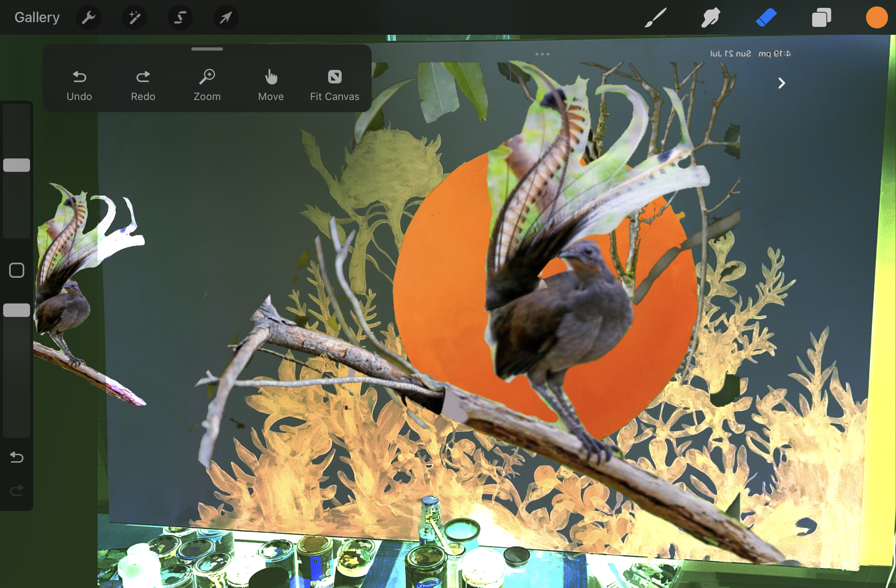Image resolution: width=896 pixels, height=588 pixels.
Task: Activate the Transform arrow tool
Action: point(226,17)
